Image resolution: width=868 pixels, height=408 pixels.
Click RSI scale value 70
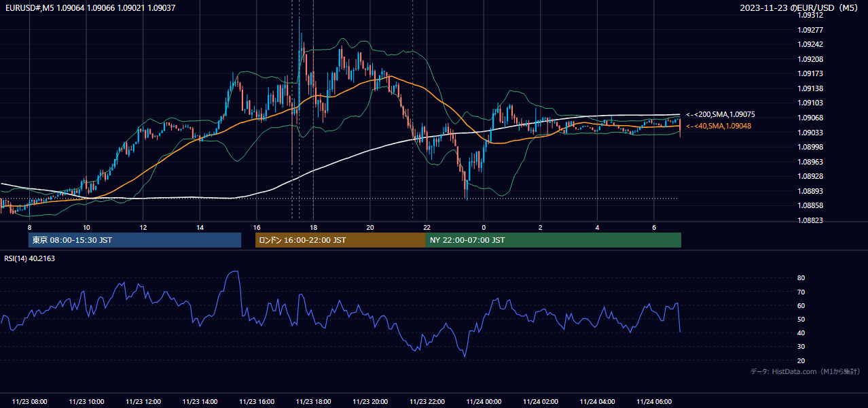tap(801, 292)
